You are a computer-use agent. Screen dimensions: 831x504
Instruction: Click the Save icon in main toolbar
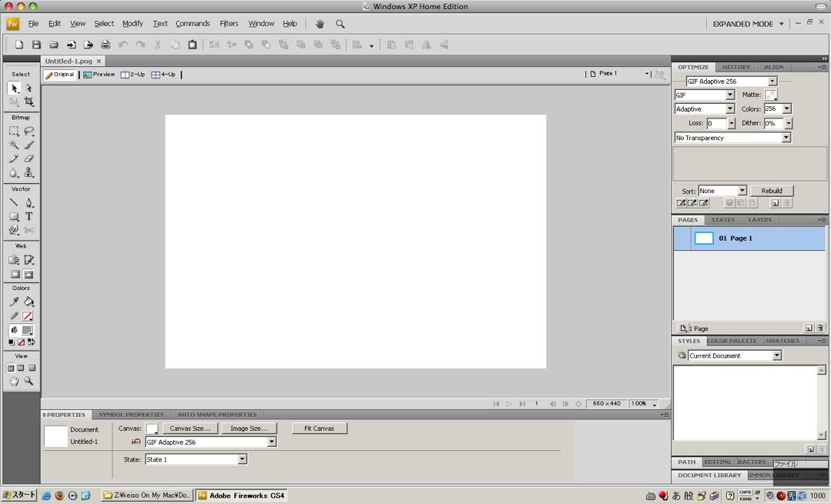pyautogui.click(x=36, y=45)
